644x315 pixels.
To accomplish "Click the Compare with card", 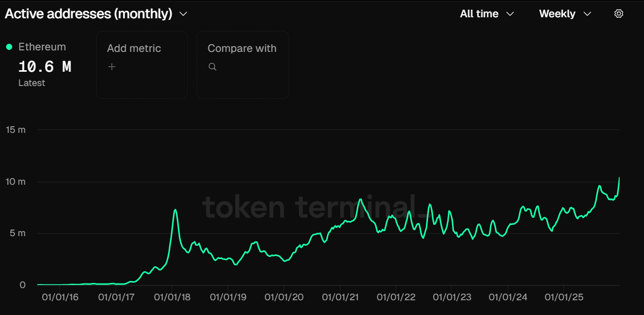I will click(x=242, y=65).
